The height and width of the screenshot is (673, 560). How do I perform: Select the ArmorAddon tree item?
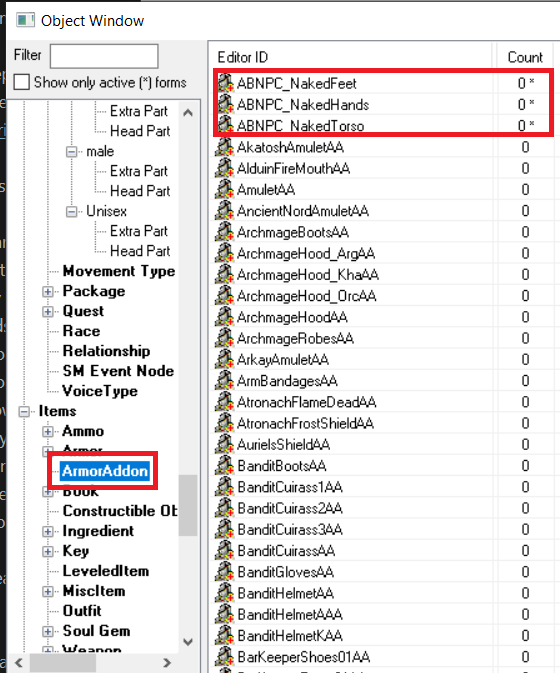click(x=105, y=471)
